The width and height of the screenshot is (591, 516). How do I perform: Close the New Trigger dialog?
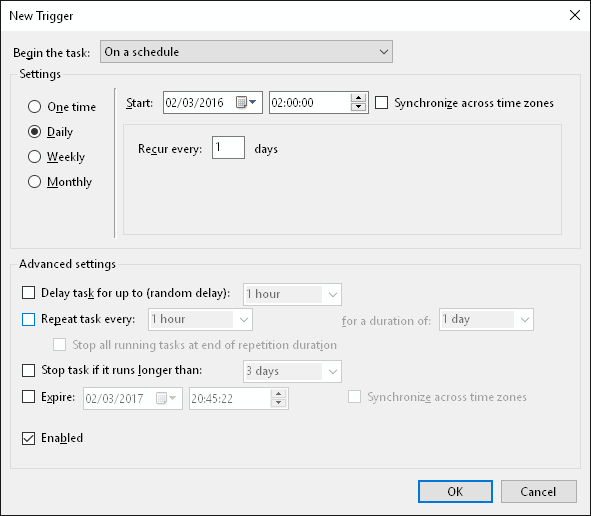(575, 15)
